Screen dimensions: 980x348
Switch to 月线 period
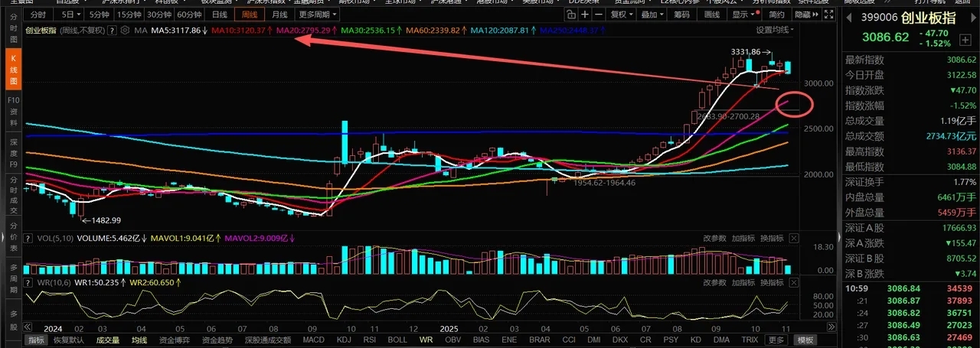click(x=279, y=15)
